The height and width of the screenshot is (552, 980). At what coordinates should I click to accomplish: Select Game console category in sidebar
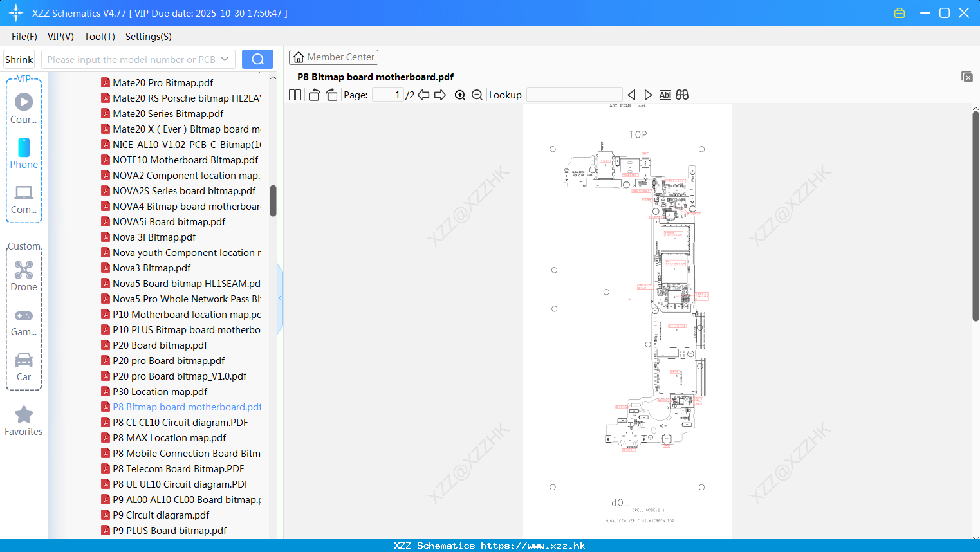(24, 322)
